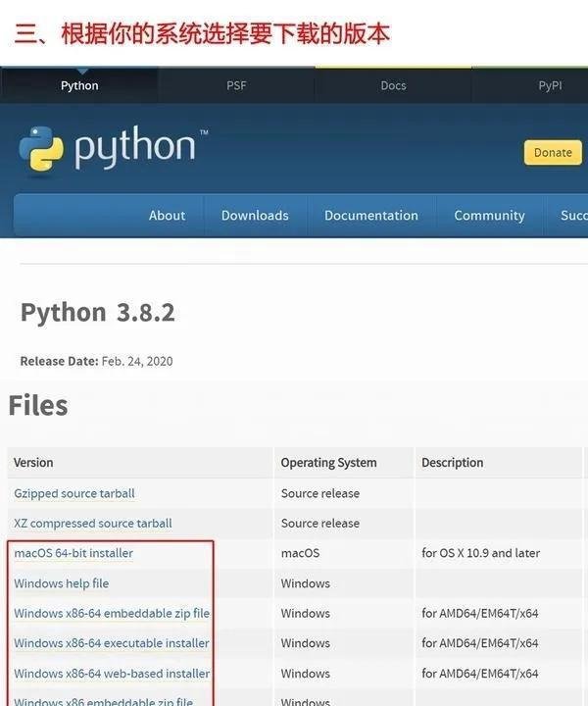The width and height of the screenshot is (588, 706).
Task: Click Windows cell in executable installer row
Action: (x=305, y=643)
